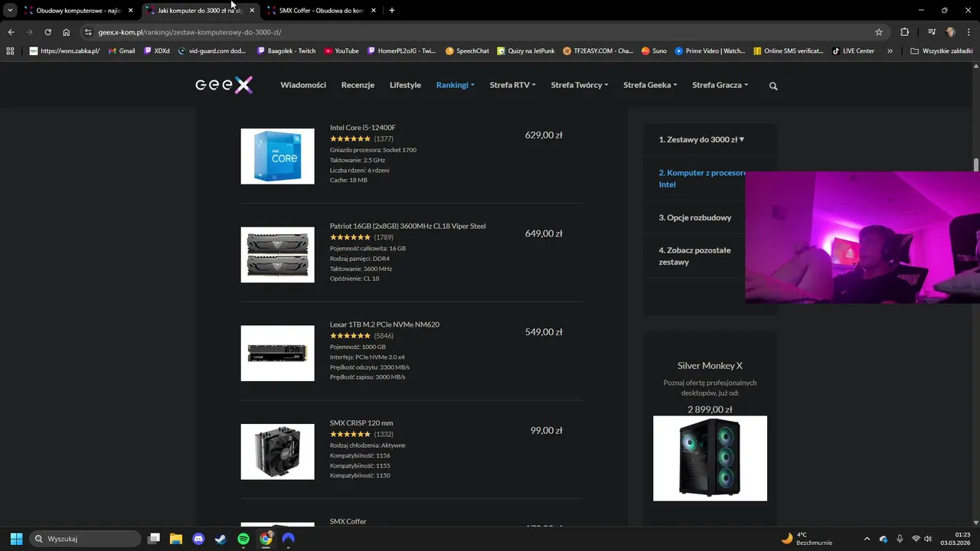Open the volume tray icon
The image size is (980, 551).
pyautogui.click(x=929, y=539)
